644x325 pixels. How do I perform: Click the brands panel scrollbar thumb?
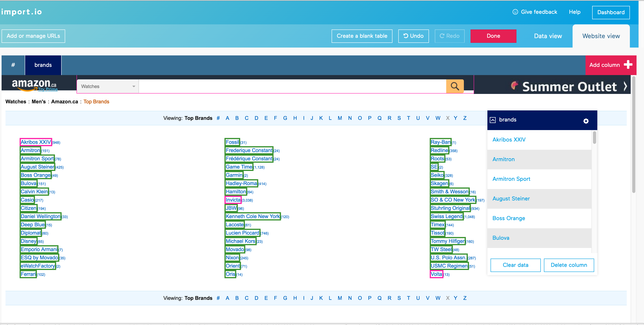[594, 138]
